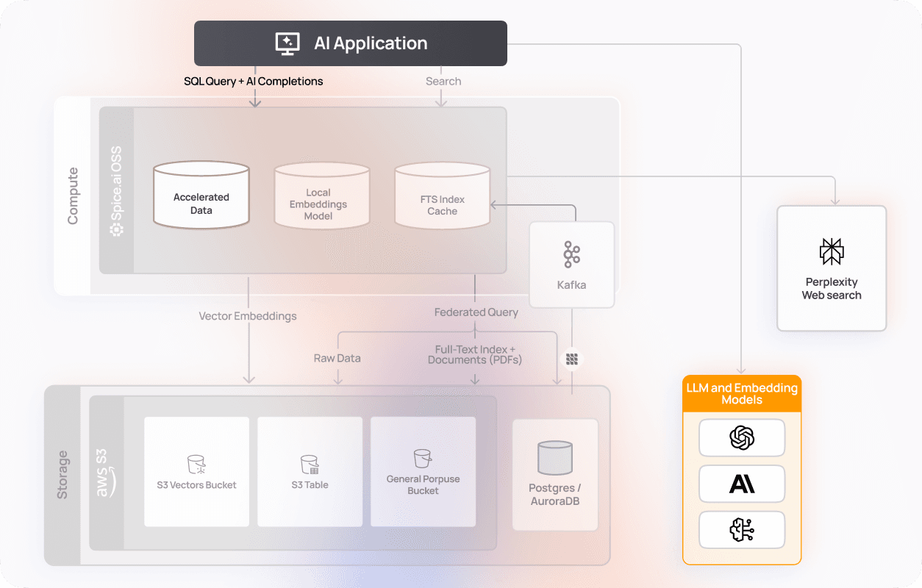Select the Federated Query label
Image resolution: width=922 pixels, height=588 pixels.
[476, 312]
